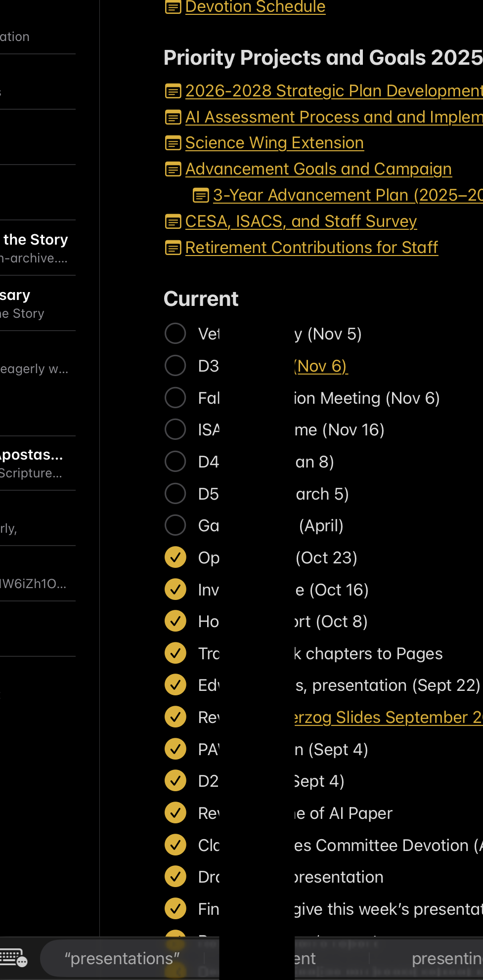
Task: Uncheck the completed AI Paper task
Action: (x=175, y=813)
